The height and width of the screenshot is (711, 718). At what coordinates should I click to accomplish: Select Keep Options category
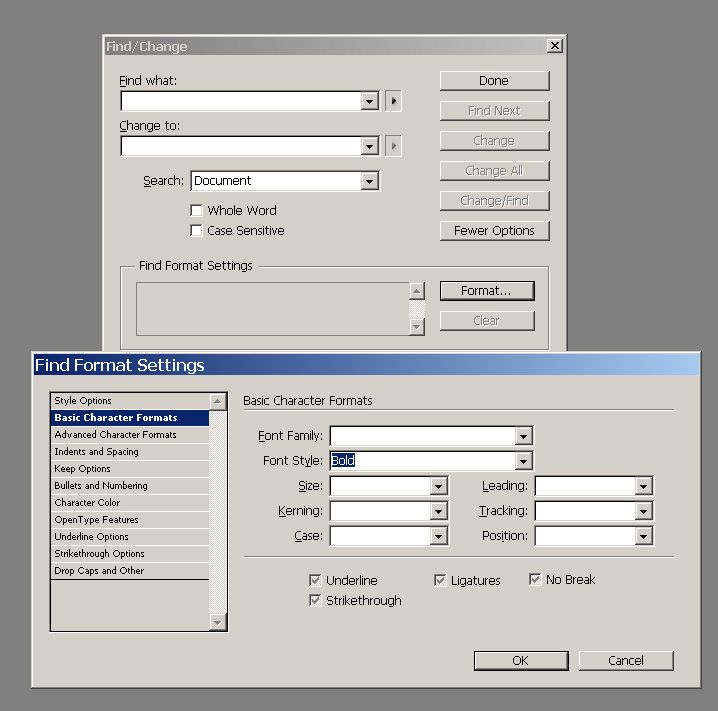(x=130, y=468)
